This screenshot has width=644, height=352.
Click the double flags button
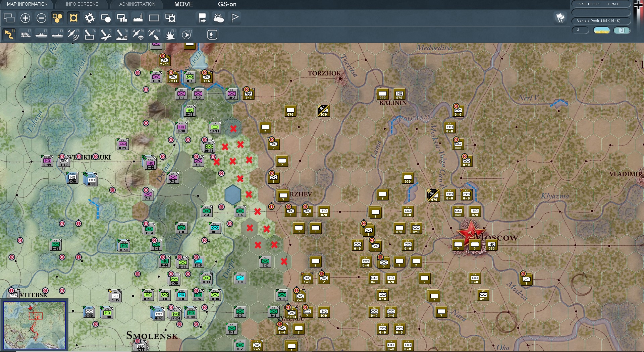click(x=560, y=18)
